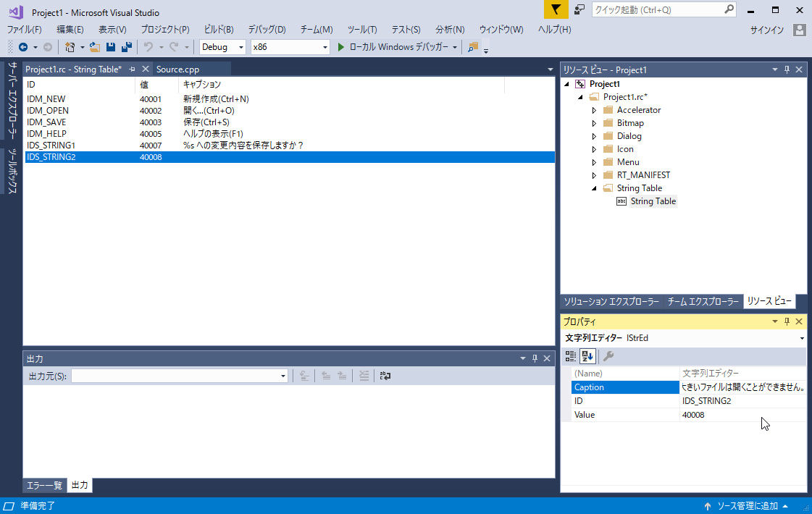Click the Quick Launch search field
812x514 pixels.
click(x=664, y=10)
